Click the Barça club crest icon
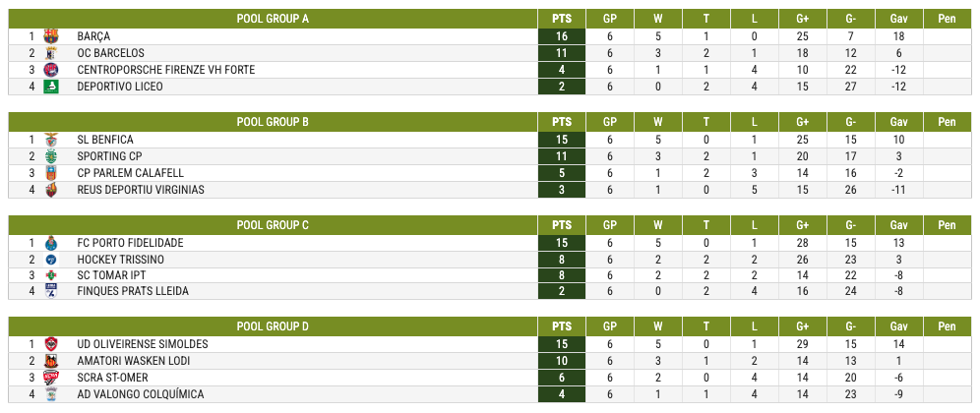The height and width of the screenshot is (413, 980). [50, 36]
